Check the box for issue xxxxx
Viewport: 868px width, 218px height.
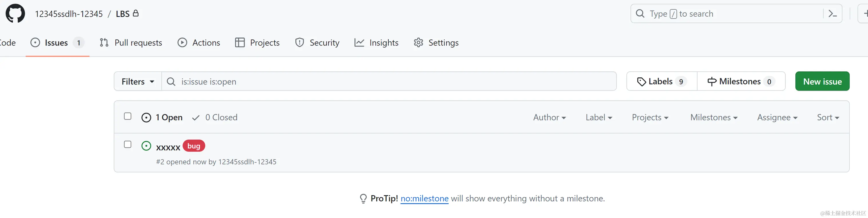[128, 145]
